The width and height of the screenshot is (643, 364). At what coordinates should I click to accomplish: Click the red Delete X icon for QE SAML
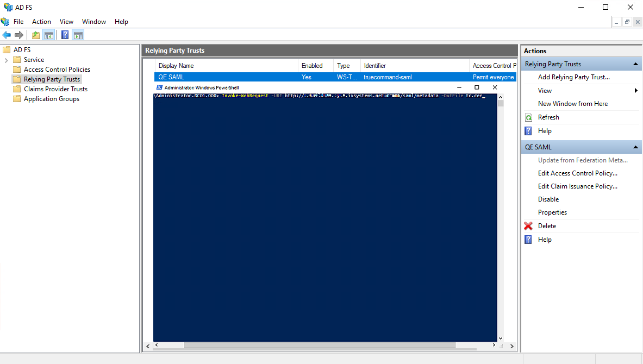coord(527,225)
